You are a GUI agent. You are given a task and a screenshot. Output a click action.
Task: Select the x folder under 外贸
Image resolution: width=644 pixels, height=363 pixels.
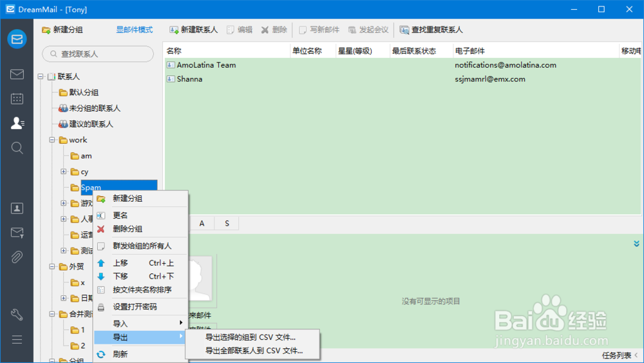(x=78, y=282)
